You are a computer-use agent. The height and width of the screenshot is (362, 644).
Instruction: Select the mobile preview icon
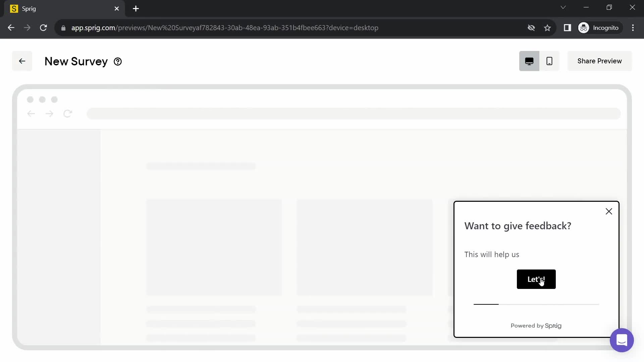(x=550, y=61)
